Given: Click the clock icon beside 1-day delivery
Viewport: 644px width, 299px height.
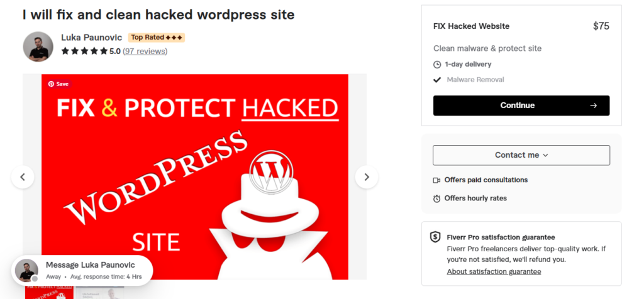Looking at the screenshot, I should tap(437, 65).
